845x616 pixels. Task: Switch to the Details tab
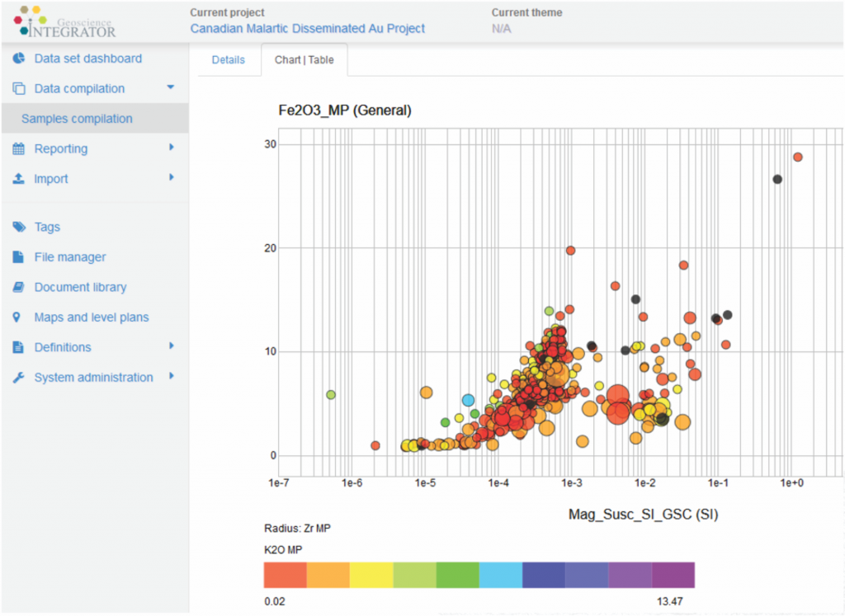[229, 59]
